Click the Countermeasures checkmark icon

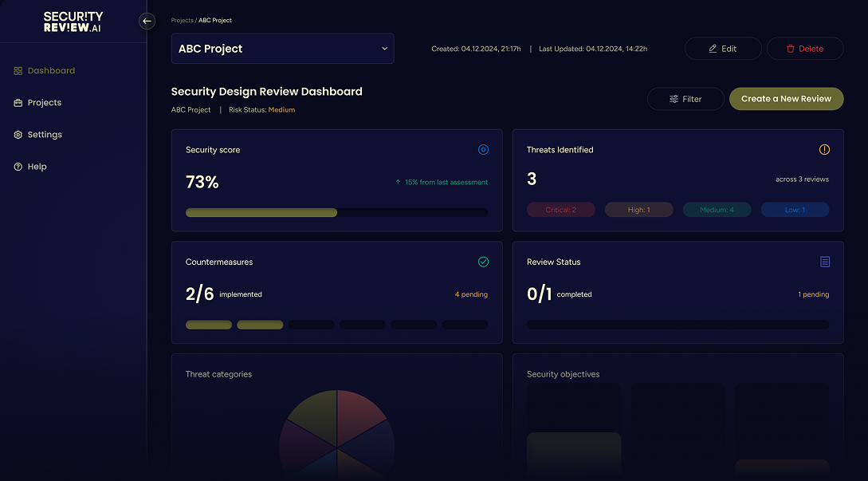483,262
